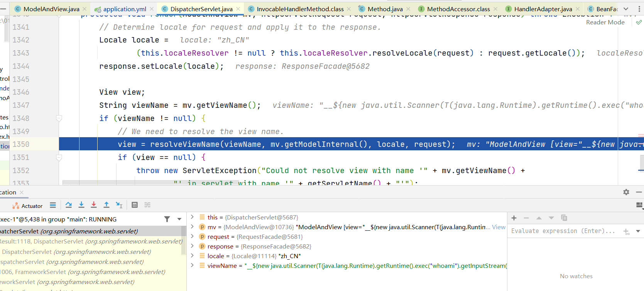The height and width of the screenshot is (291, 644).
Task: Select the highlighted DispatcherServlet stack frame
Action: pyautogui.click(x=91, y=231)
